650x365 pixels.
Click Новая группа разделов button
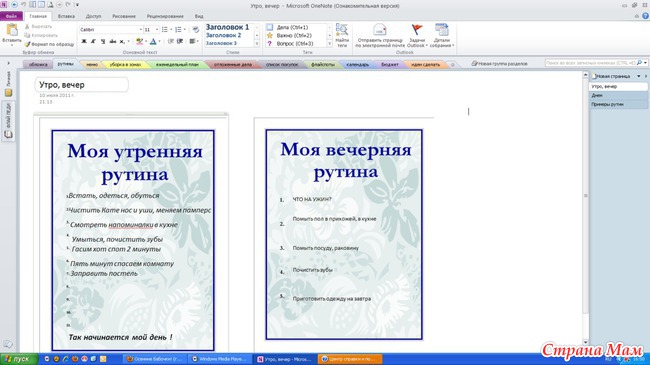click(x=500, y=64)
